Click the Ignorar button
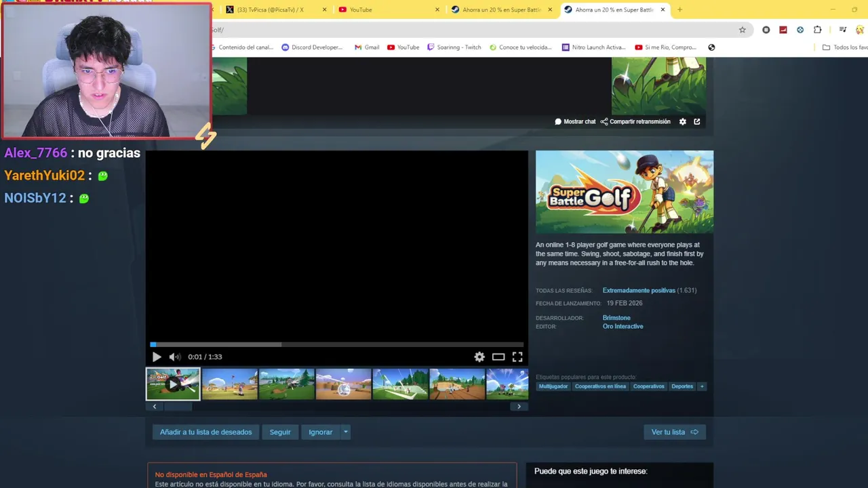Viewport: 868px width, 488px height. 321,432
